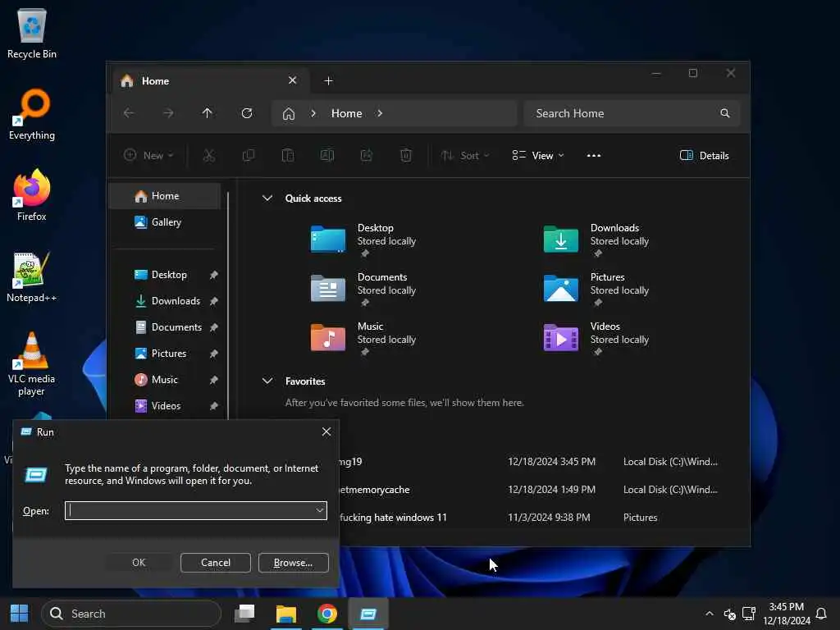The image size is (840, 630).
Task: Collapse the Favorites section
Action: [267, 381]
